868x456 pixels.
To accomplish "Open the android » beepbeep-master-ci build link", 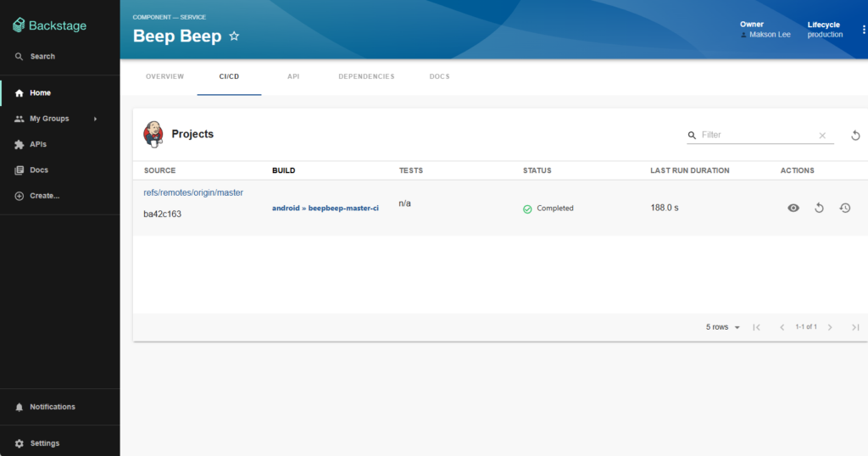I will click(x=325, y=208).
